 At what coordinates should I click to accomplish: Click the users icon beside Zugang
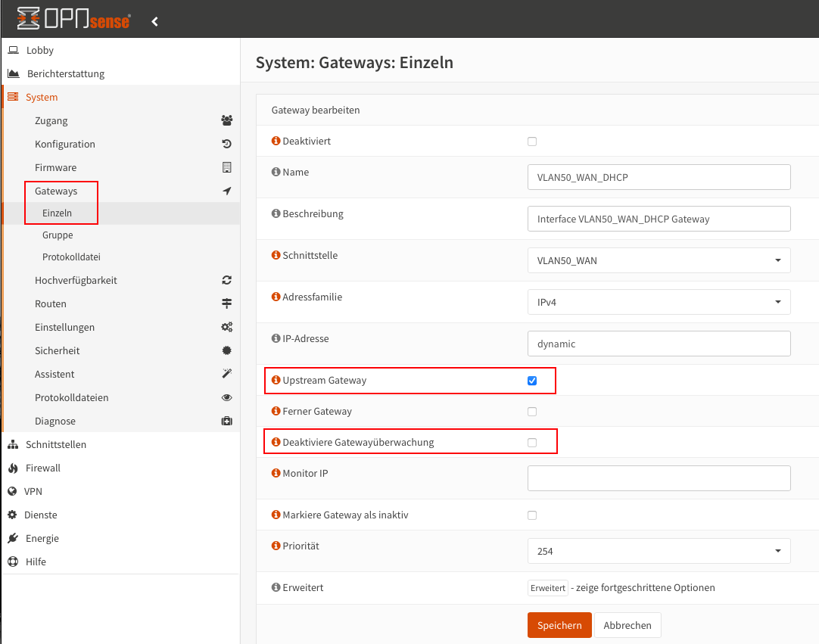tap(226, 120)
